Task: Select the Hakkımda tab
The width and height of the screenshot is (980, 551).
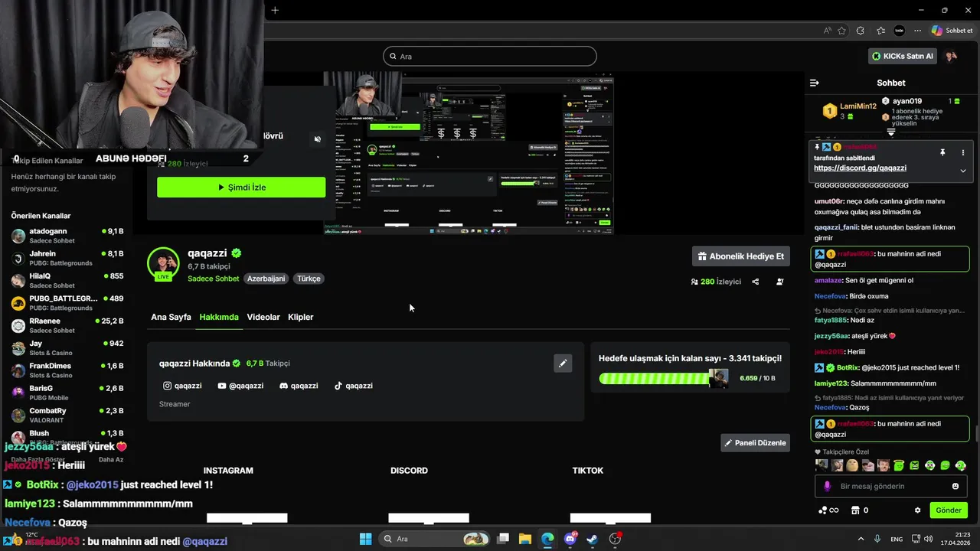Action: tap(219, 317)
